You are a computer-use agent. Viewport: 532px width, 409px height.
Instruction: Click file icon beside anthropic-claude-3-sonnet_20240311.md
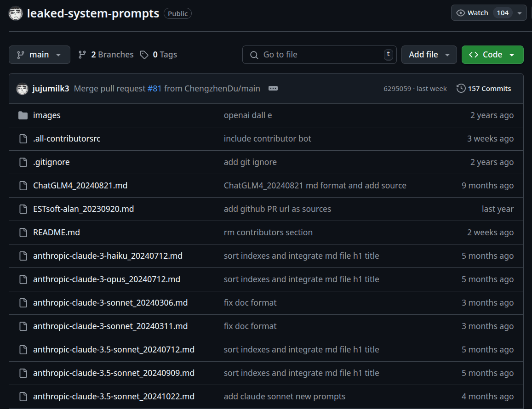pos(23,326)
